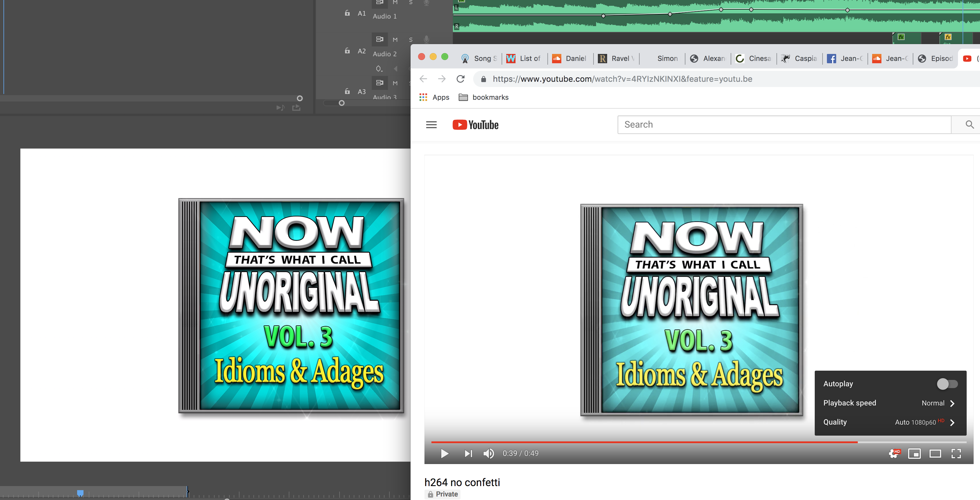Click the Premiere program monitor preview image
The width and height of the screenshot is (980, 500).
click(215, 305)
